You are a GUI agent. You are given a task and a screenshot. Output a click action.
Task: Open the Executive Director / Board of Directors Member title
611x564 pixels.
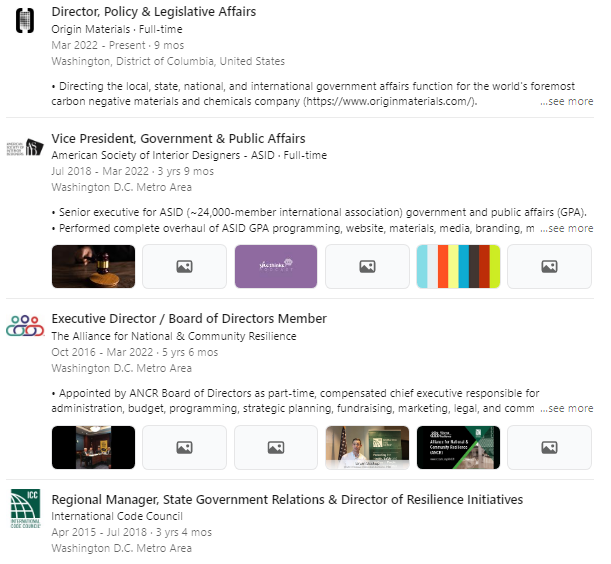point(189,319)
